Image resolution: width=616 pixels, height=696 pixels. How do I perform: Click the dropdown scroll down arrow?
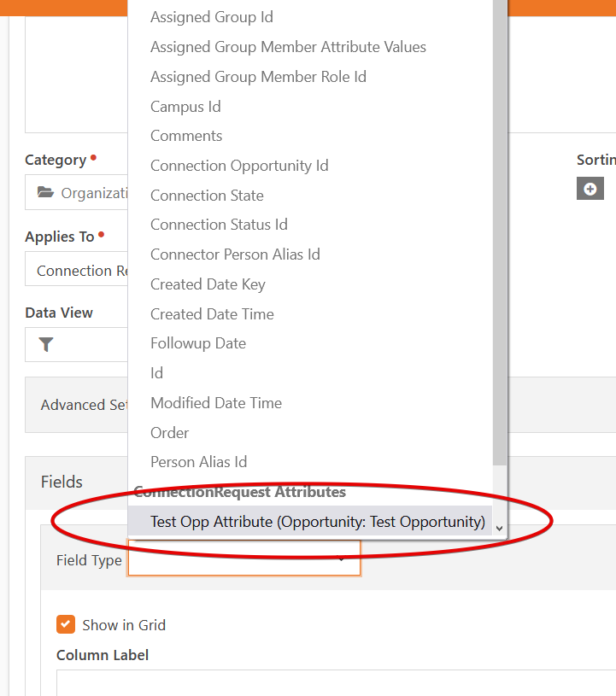click(500, 529)
